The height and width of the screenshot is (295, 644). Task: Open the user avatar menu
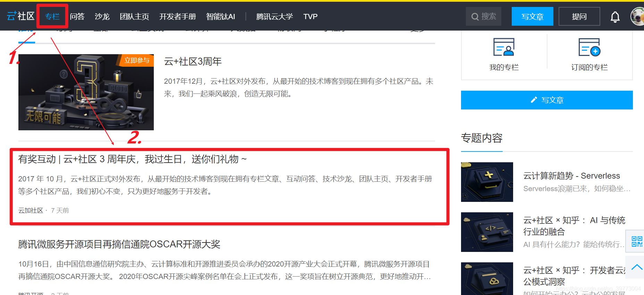tap(638, 16)
